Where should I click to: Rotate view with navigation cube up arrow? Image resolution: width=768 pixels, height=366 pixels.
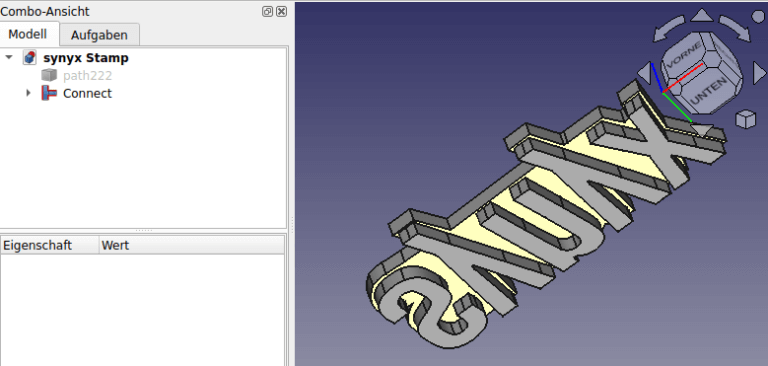(x=702, y=16)
